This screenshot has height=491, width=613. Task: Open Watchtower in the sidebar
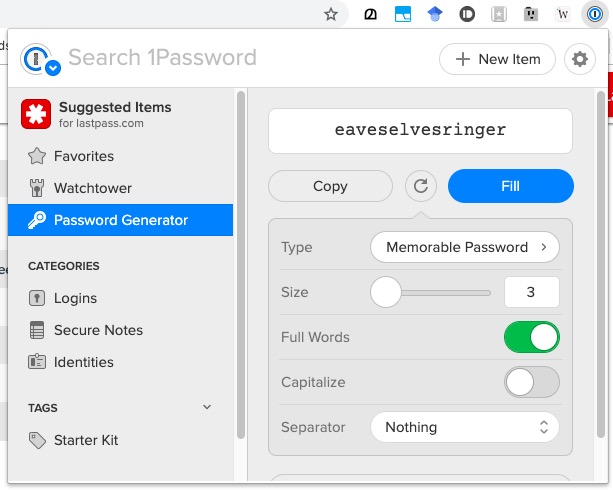click(120, 188)
